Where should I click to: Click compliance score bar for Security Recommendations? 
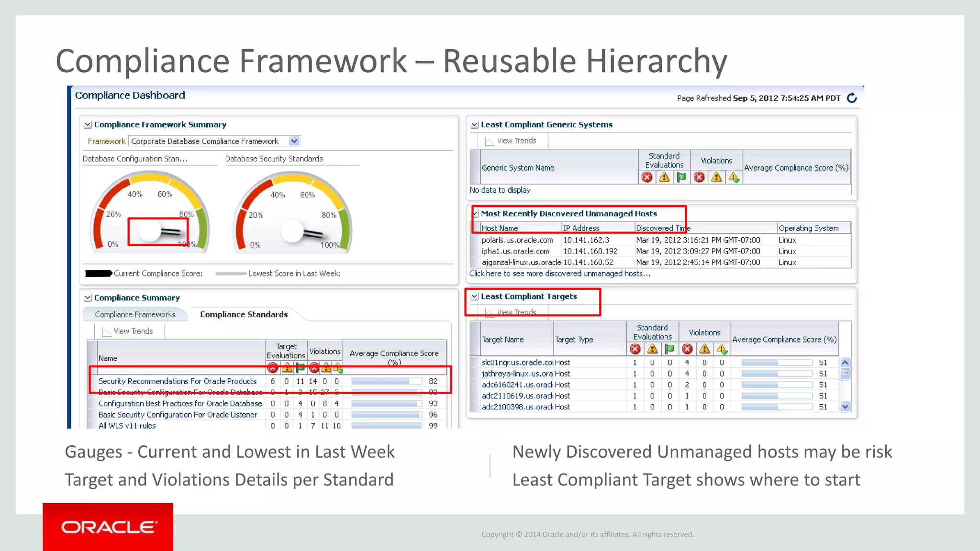(387, 381)
